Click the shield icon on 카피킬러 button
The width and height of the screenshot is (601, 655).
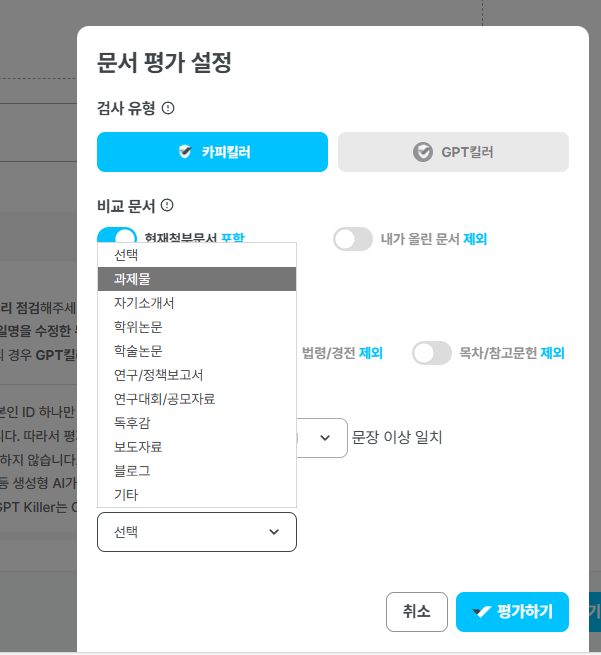(x=185, y=152)
